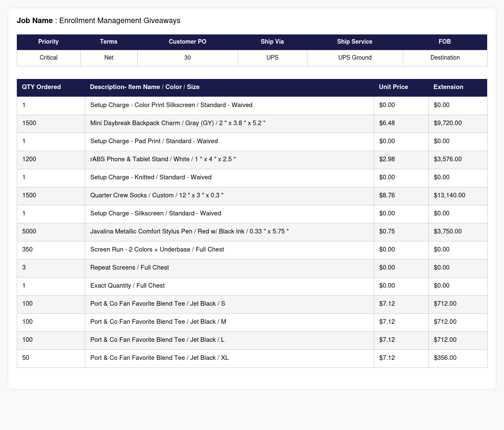The width and height of the screenshot is (504, 430).
Task: Select Mini Daybreak Backpack Charm description
Action: click(x=178, y=123)
